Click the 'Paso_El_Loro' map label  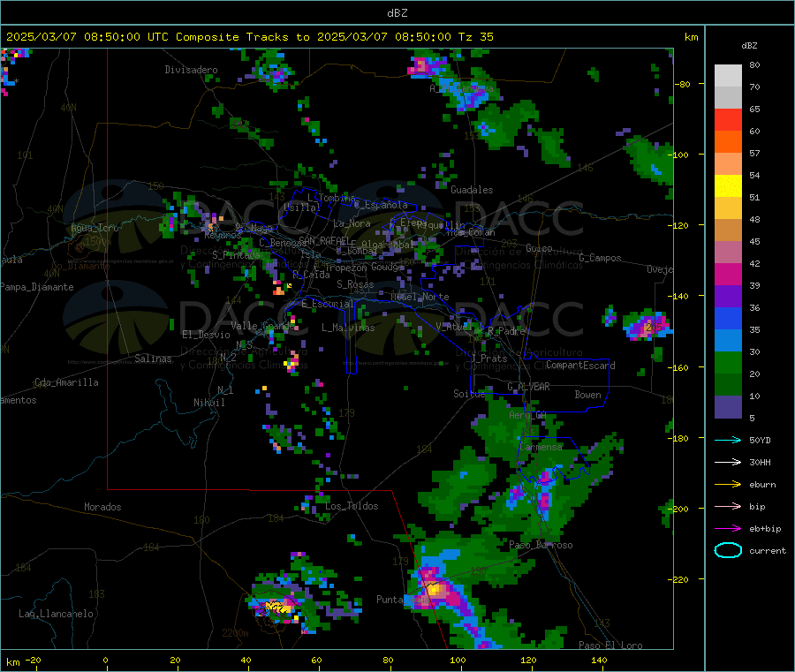[610, 646]
